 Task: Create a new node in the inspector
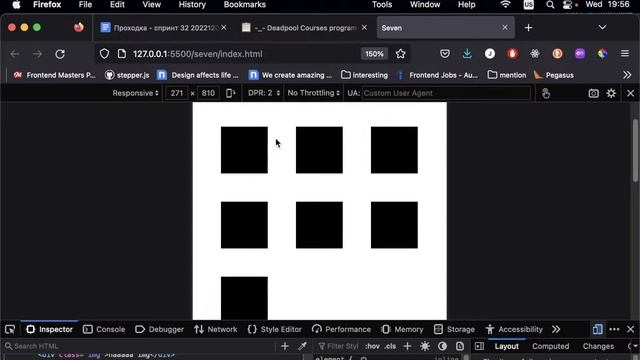click(x=285, y=346)
